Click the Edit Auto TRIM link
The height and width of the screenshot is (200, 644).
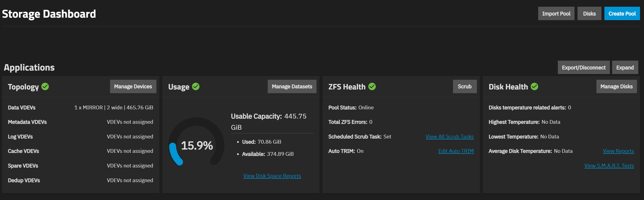[456, 151]
